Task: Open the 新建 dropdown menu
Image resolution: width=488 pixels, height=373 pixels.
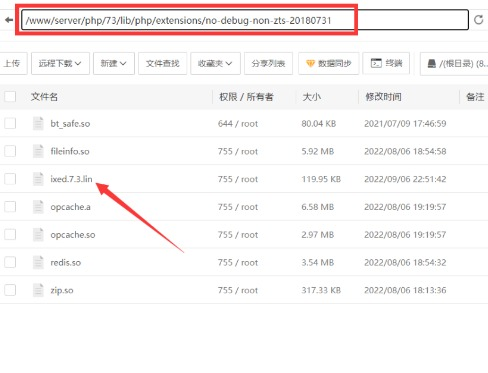Action: click(x=114, y=63)
